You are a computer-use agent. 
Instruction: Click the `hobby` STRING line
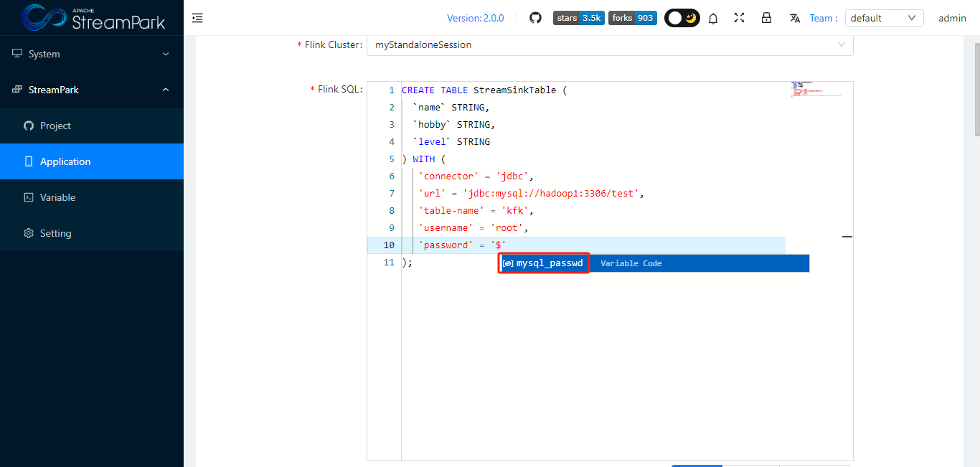(x=454, y=125)
